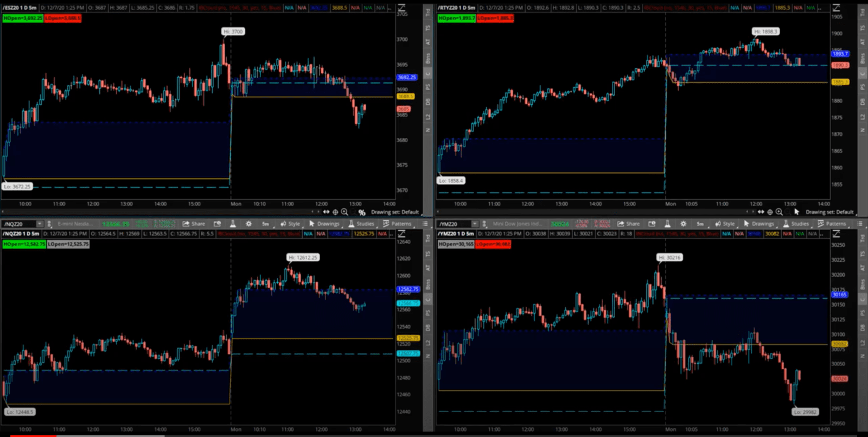Click the Lo: 3672.25 price bubble
Screen dimensions: 868x437
(x=18, y=187)
